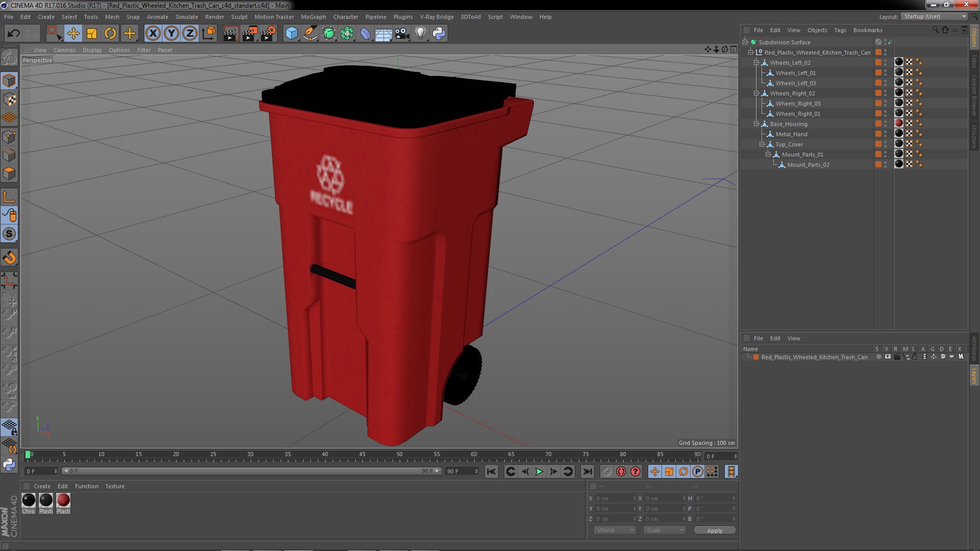Open the viewport Display menu
This screenshot has width=980, height=551.
point(92,50)
